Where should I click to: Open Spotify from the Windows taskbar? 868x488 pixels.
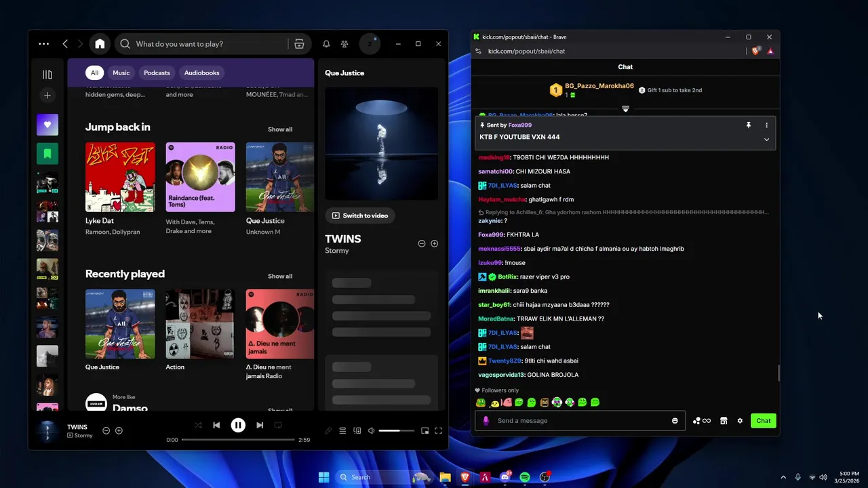525,477
